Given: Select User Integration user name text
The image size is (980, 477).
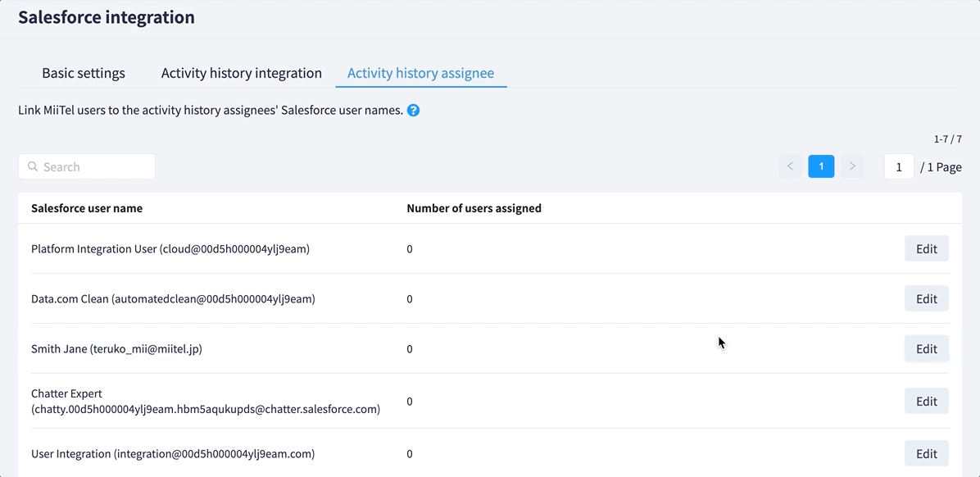Looking at the screenshot, I should (x=173, y=453).
